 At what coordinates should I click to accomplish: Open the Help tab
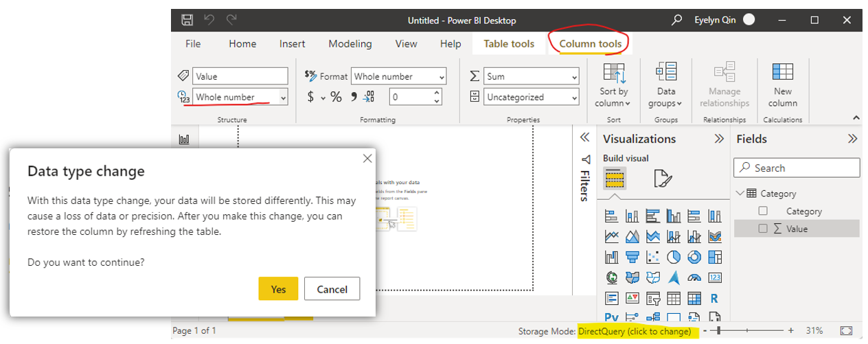450,43
